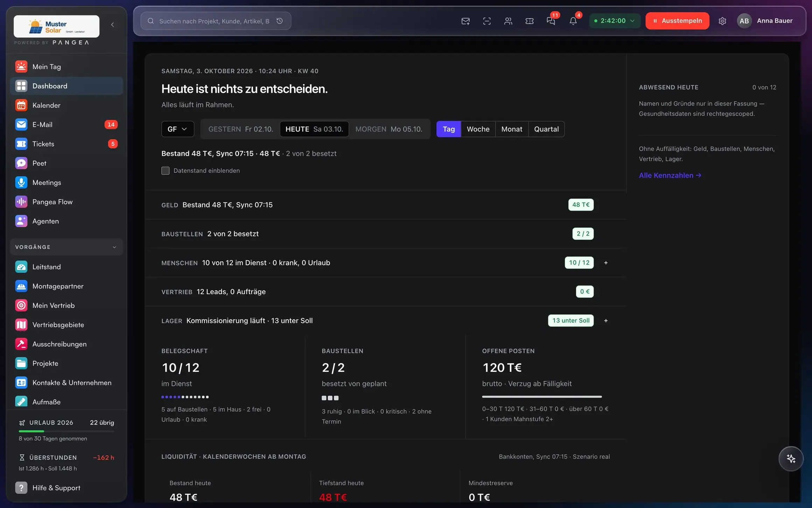Click the users icon in top bar

(x=508, y=21)
